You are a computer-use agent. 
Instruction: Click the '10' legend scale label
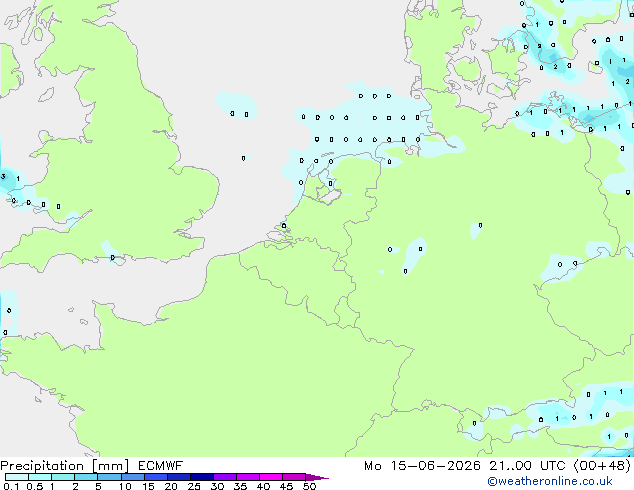tap(125, 486)
